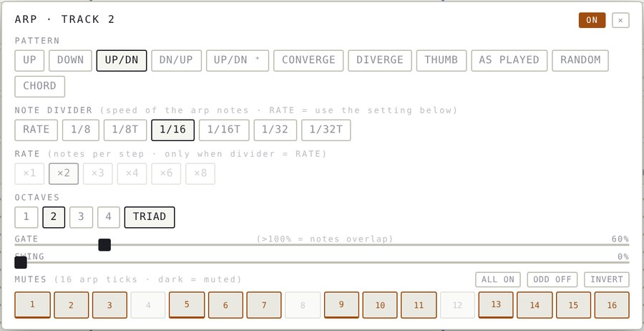The image size is (644, 331).
Task: Set note divider to 1/8T
Action: coord(125,130)
